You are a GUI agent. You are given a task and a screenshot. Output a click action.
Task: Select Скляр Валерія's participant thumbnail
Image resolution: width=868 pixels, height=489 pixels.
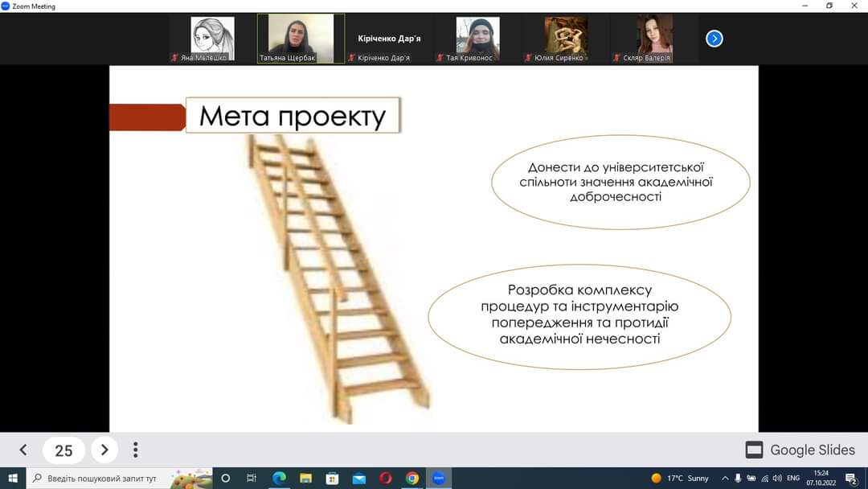tap(654, 38)
